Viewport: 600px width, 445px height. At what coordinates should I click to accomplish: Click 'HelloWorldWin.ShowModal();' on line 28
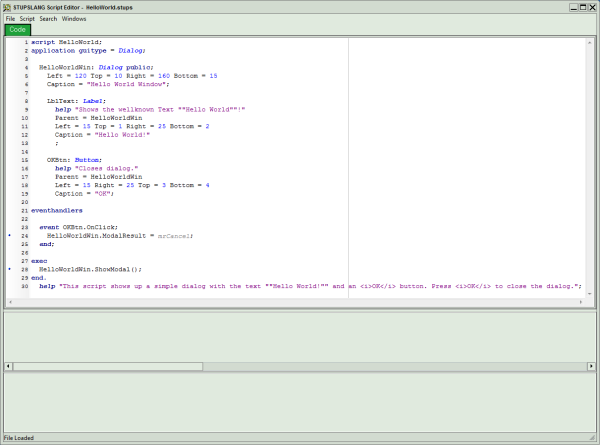(x=90, y=269)
